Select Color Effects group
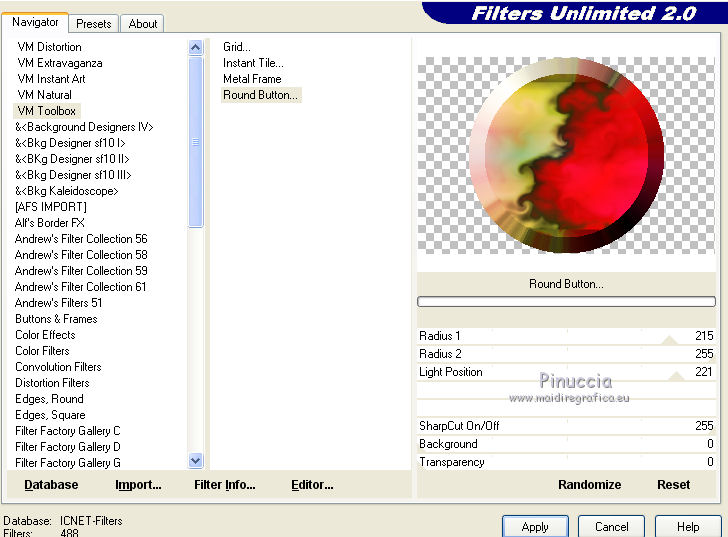728x537 pixels. 45,335
